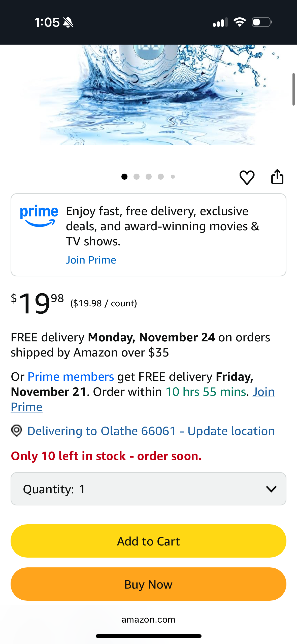Tap Delivering to Olathe 66061 Update location
Image resolution: width=297 pixels, height=644 pixels.
(151, 431)
